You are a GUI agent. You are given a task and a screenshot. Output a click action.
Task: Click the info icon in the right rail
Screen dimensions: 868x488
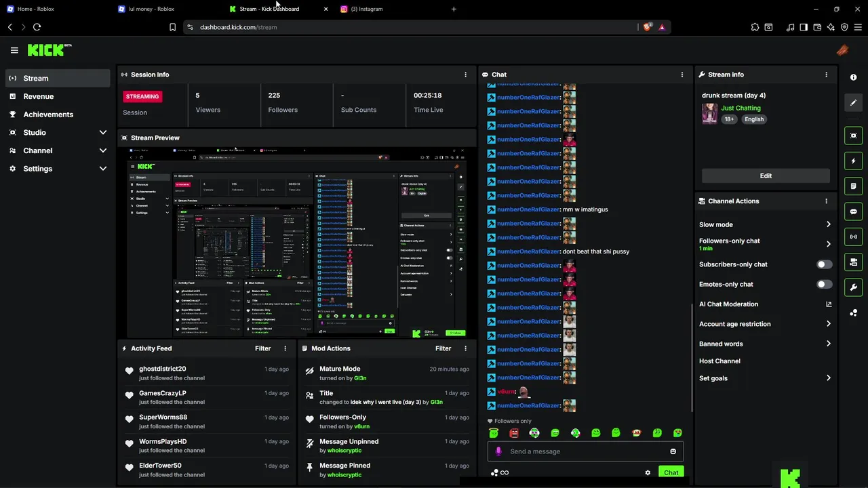click(x=853, y=77)
